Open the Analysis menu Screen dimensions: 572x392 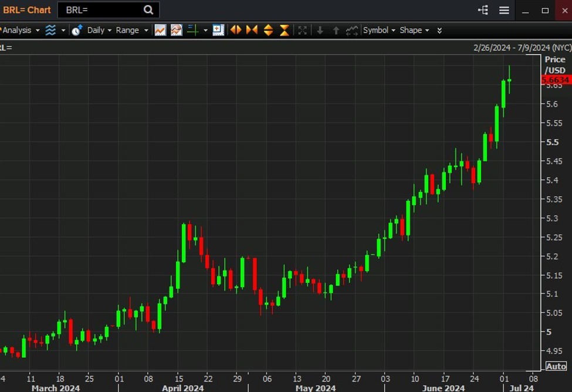pos(18,30)
